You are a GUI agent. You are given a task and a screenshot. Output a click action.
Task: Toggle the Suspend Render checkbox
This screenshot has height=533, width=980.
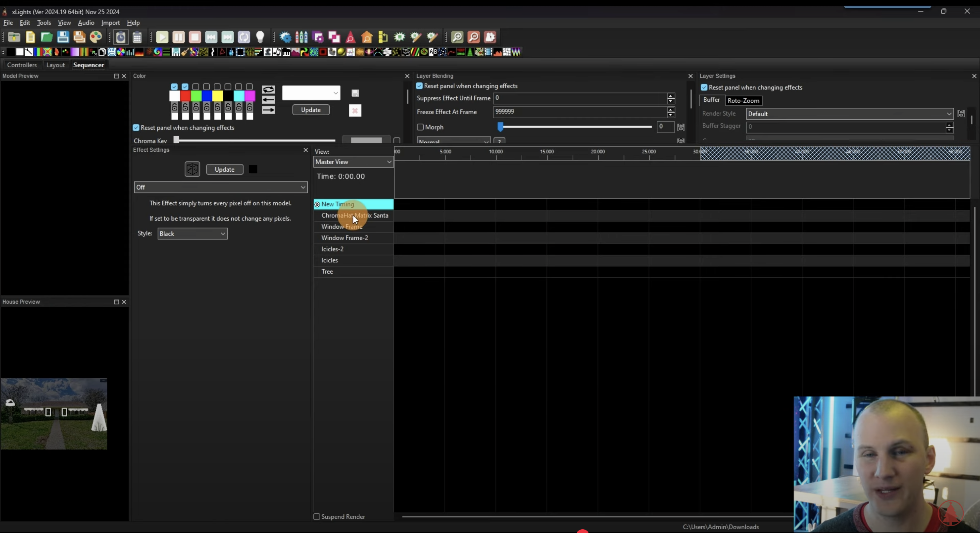point(316,517)
